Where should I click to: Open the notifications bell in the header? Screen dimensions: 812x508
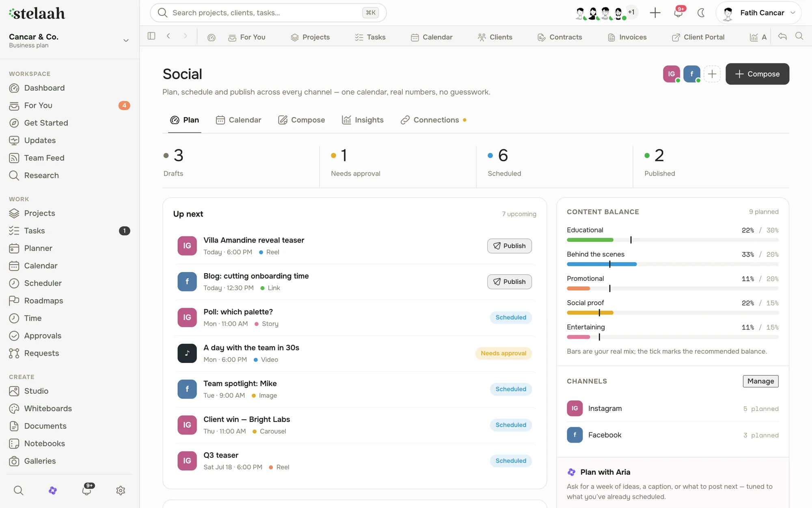(x=678, y=13)
